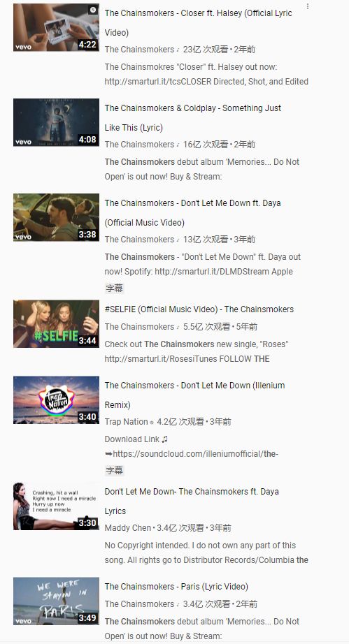Open the #SELFIE video thumbnail
This screenshot has height=644, width=349.
57,323
